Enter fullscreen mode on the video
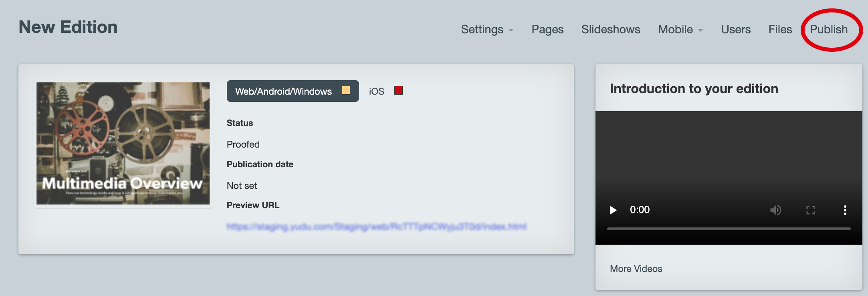This screenshot has width=868, height=296. pyautogui.click(x=810, y=210)
